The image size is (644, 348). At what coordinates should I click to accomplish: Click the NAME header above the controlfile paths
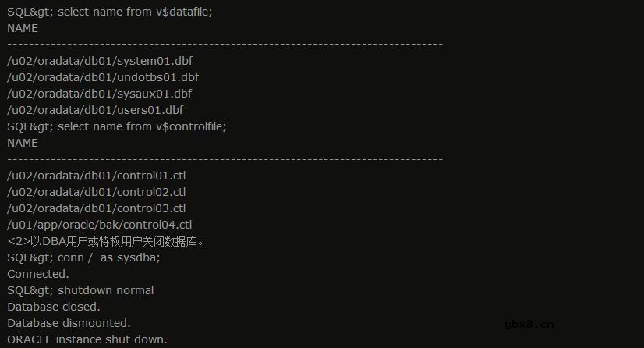[x=23, y=143]
